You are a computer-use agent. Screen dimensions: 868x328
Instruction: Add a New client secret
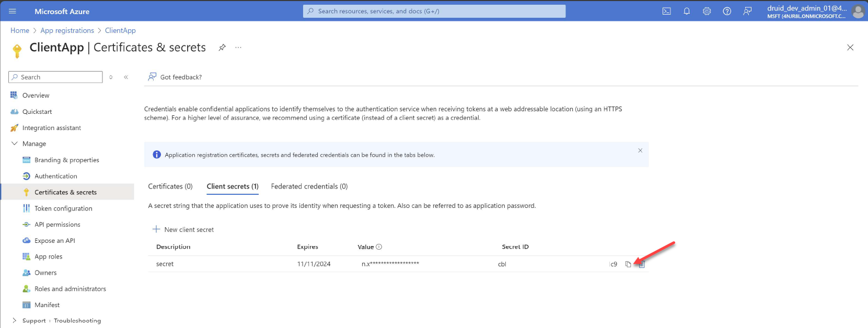(183, 229)
